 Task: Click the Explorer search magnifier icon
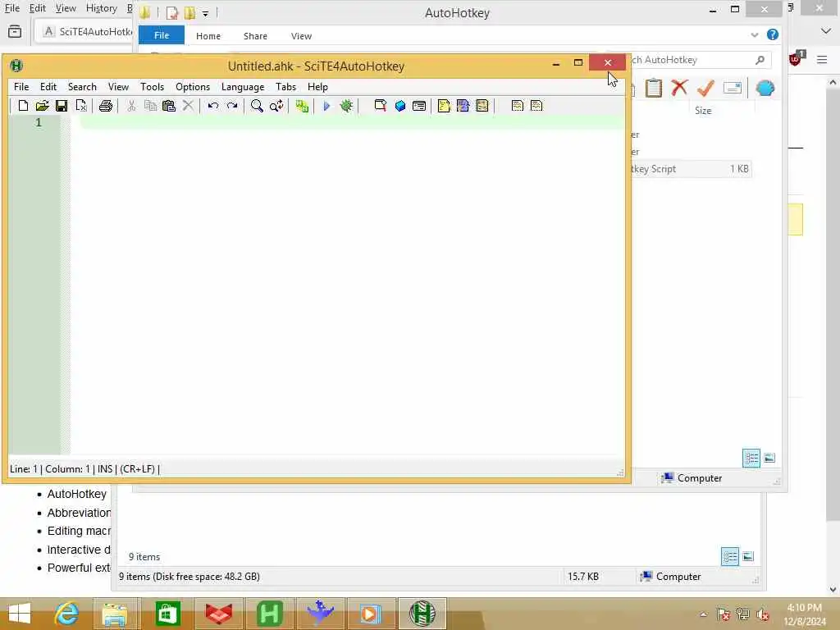coord(760,60)
